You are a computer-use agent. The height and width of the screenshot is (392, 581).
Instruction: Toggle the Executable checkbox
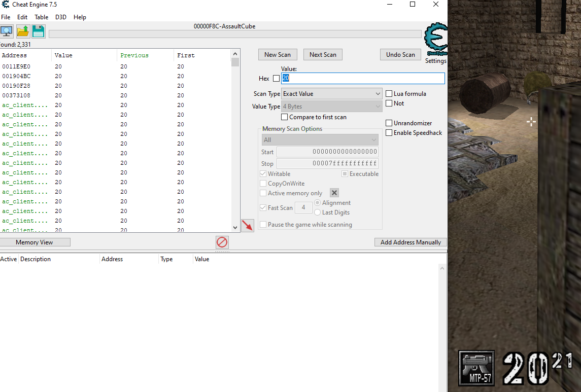point(345,173)
